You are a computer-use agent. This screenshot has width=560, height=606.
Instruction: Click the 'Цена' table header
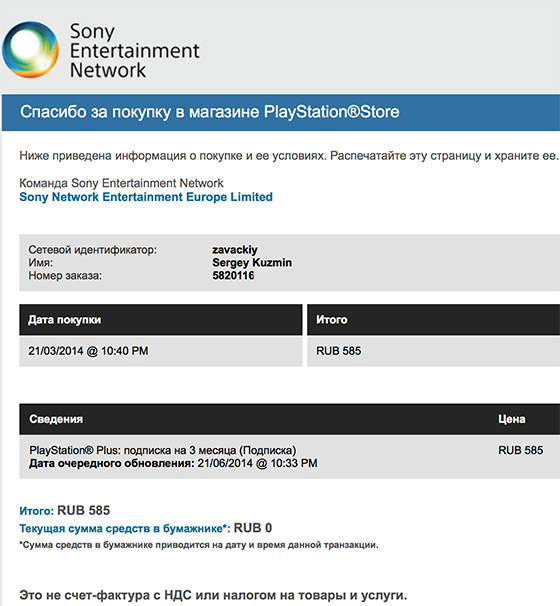(512, 419)
